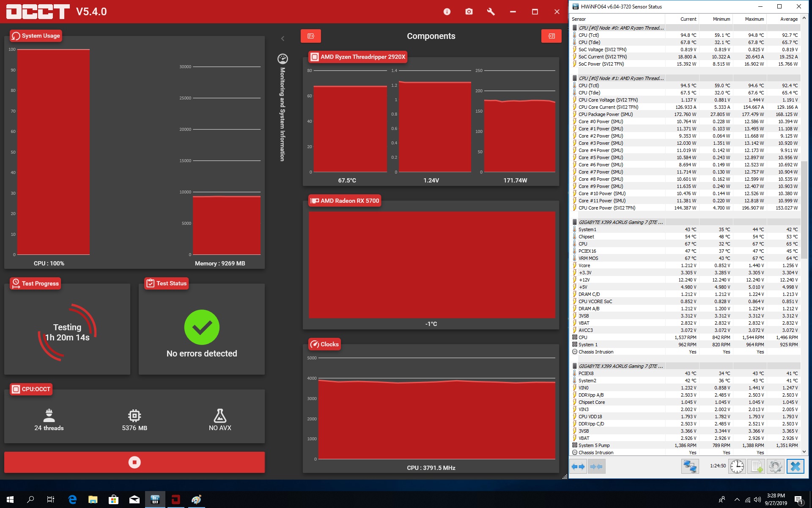Click HWiNFO logging sheet-plus button

pyautogui.click(x=756, y=467)
